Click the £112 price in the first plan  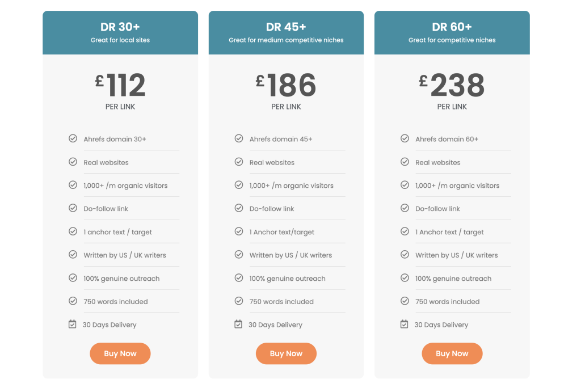pyautogui.click(x=120, y=84)
